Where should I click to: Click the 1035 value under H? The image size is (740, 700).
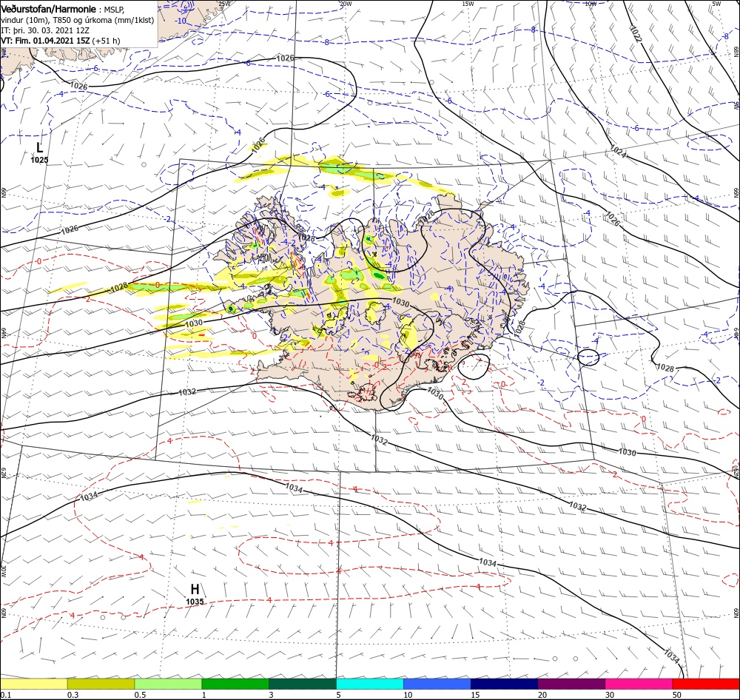click(195, 602)
